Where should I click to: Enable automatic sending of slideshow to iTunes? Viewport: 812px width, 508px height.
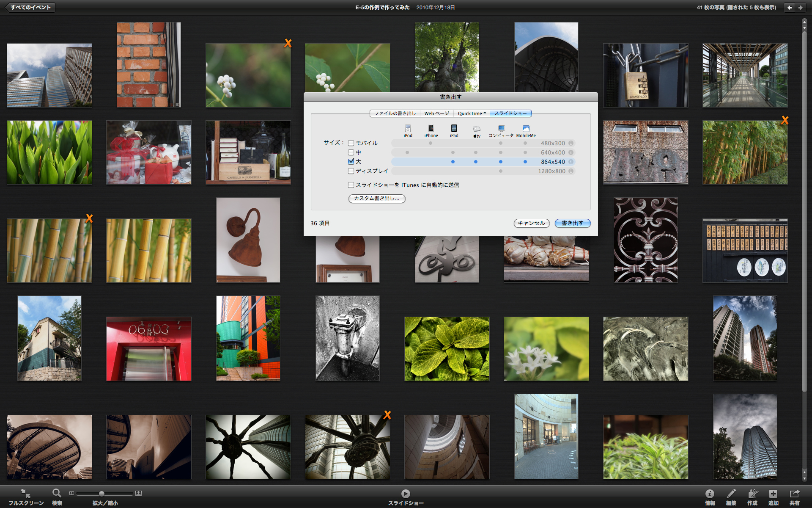pos(351,185)
